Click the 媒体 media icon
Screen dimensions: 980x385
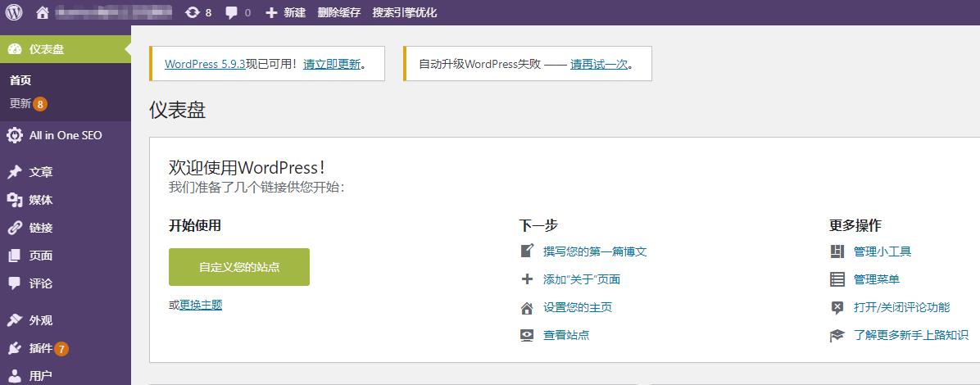tap(15, 200)
